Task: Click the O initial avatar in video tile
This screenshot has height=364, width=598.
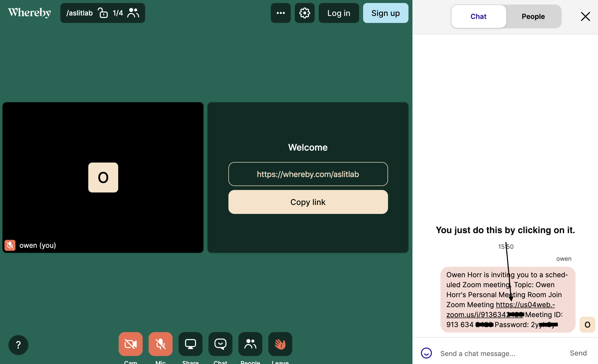Action: 103,177
